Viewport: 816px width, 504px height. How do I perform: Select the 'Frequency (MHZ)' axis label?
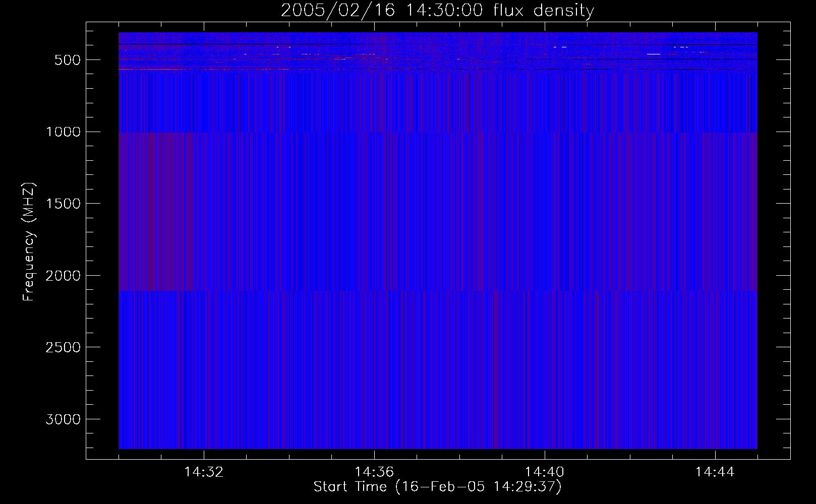[x=29, y=242]
